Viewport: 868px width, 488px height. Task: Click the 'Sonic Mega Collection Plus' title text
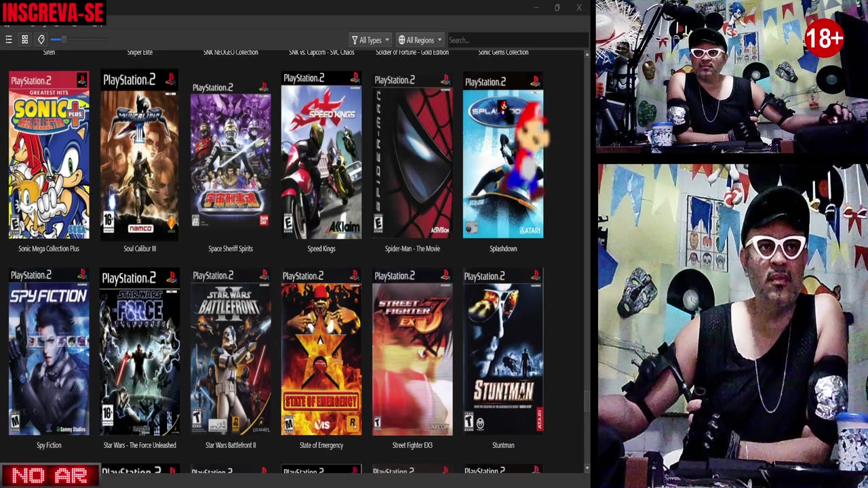(x=49, y=249)
